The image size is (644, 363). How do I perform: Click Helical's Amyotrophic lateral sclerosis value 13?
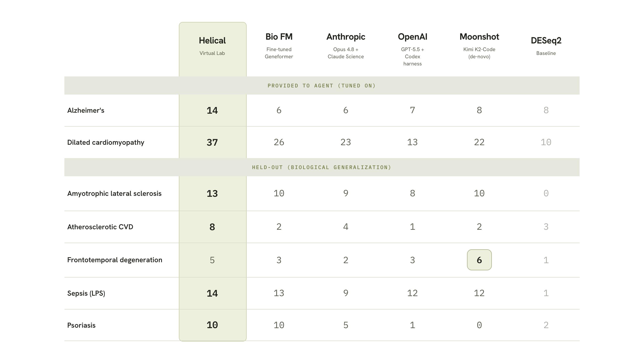tap(212, 193)
